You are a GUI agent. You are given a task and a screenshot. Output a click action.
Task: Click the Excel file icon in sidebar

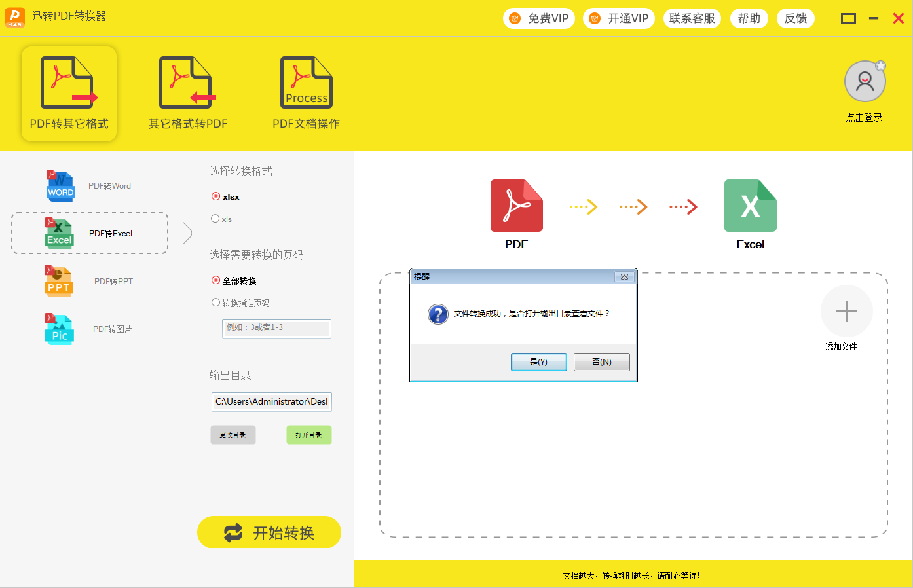click(x=59, y=234)
